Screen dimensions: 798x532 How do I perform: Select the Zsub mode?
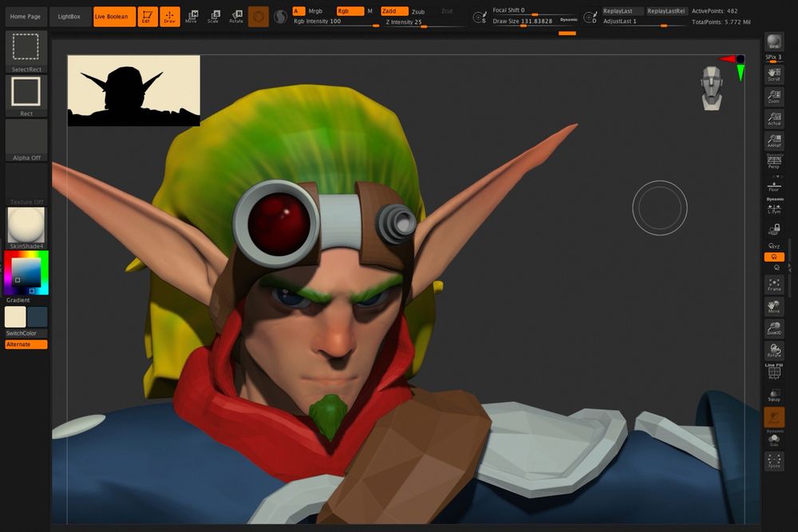click(418, 11)
